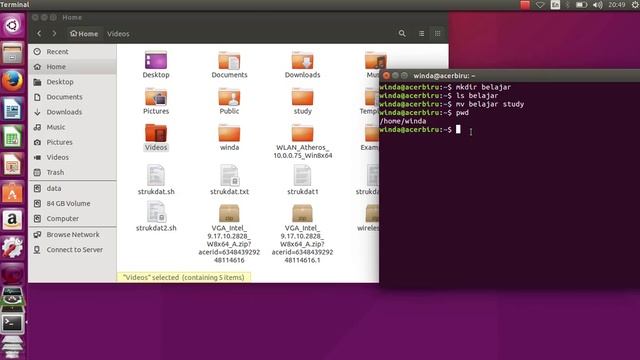The image size is (640, 360).
Task: Open the Ubuntu Dash search launcher
Action: pyautogui.click(x=12, y=25)
